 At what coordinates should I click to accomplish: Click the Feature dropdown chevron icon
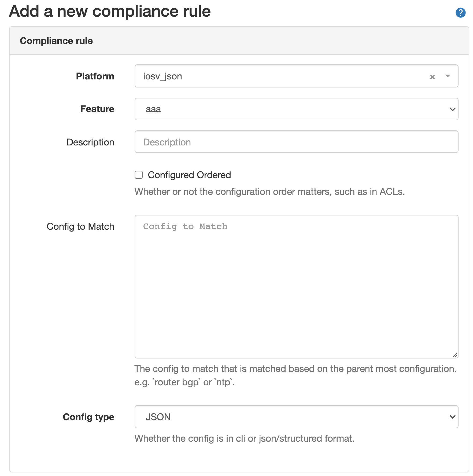pyautogui.click(x=452, y=109)
